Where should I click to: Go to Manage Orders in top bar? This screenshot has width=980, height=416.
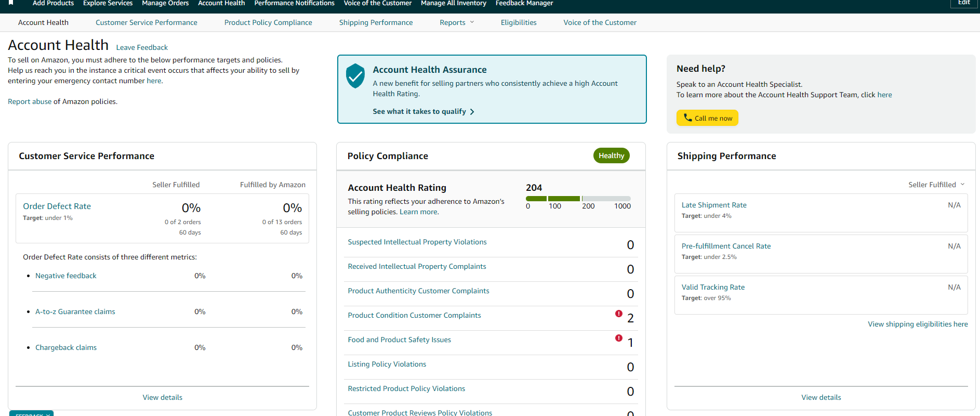tap(165, 3)
